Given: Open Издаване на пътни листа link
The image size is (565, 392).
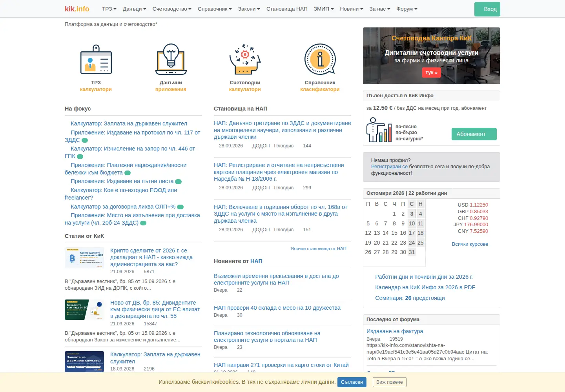Looking at the screenshot, I should (122, 181).
